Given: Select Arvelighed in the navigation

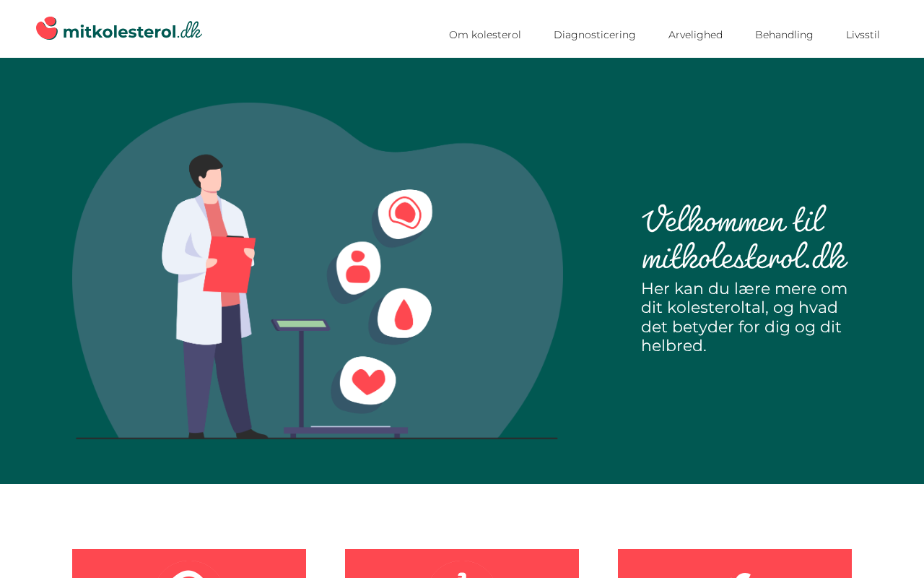Looking at the screenshot, I should [695, 35].
